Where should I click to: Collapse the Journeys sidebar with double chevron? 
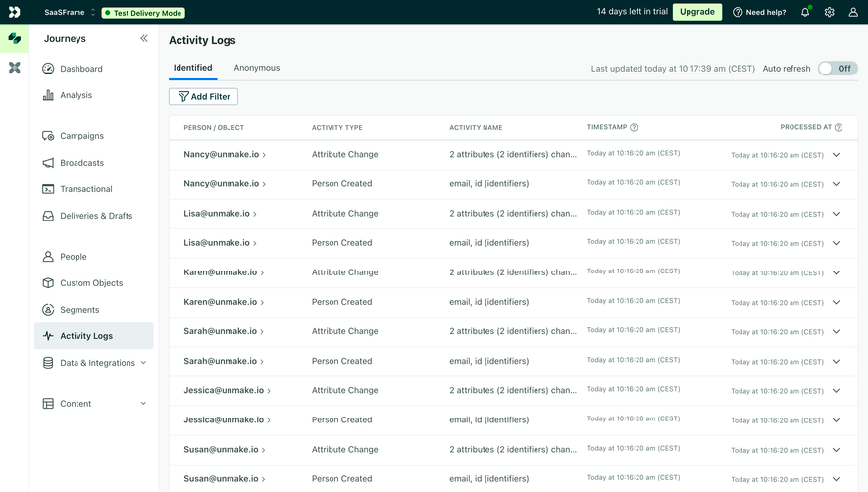[144, 38]
